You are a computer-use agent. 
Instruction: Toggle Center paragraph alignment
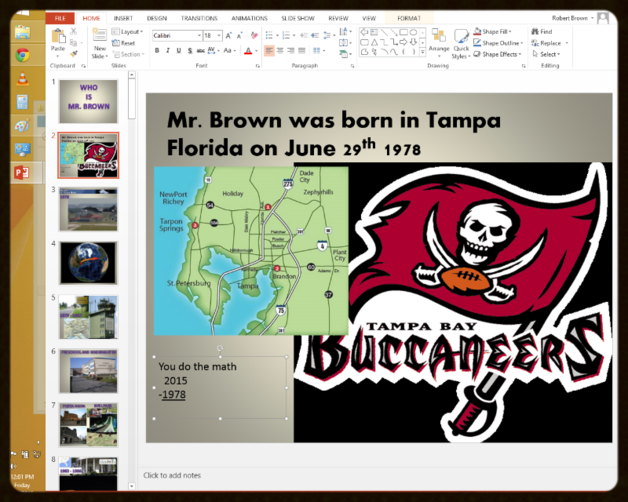(x=280, y=50)
